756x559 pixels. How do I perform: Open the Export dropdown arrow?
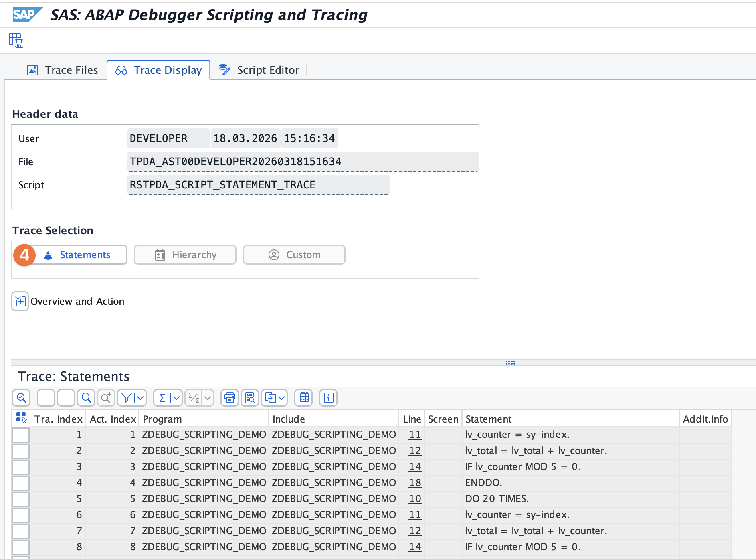(x=282, y=398)
